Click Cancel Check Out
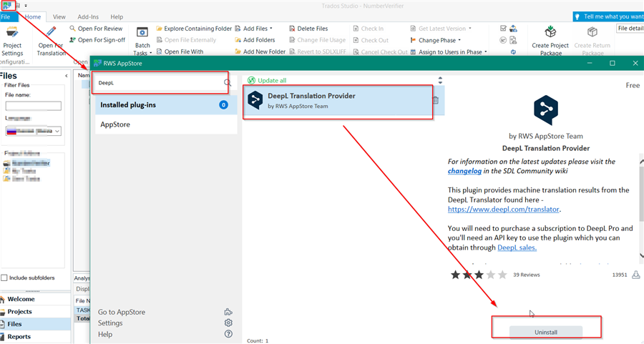 [381, 52]
